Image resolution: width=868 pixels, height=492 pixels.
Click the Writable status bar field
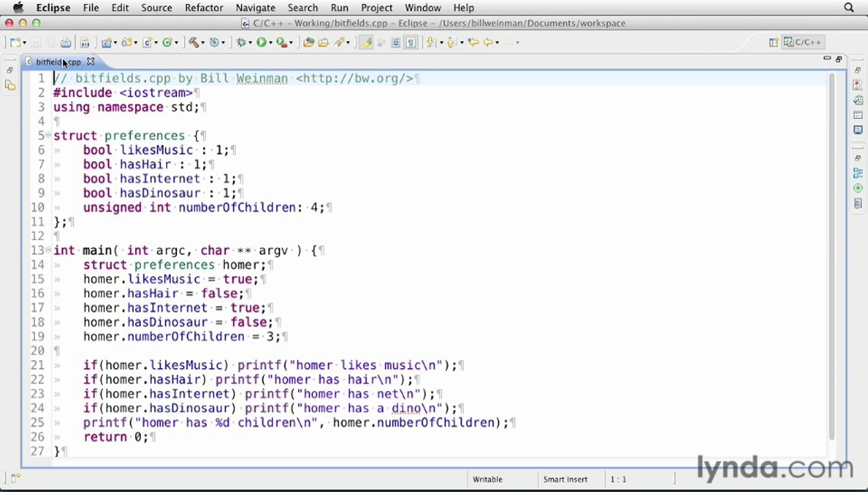coord(487,479)
